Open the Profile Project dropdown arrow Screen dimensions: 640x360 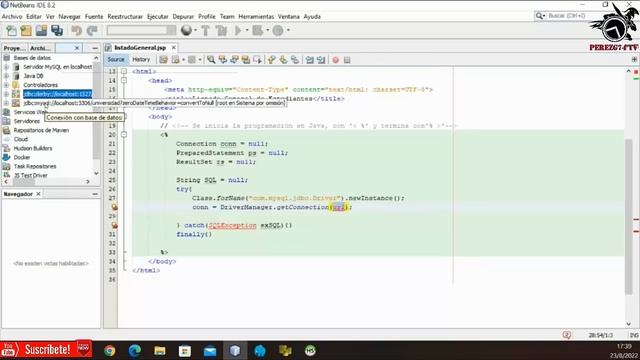click(x=288, y=31)
